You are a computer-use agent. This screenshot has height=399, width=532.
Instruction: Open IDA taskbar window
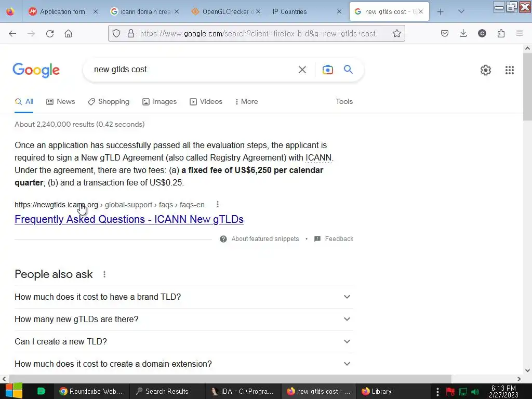[x=243, y=391]
